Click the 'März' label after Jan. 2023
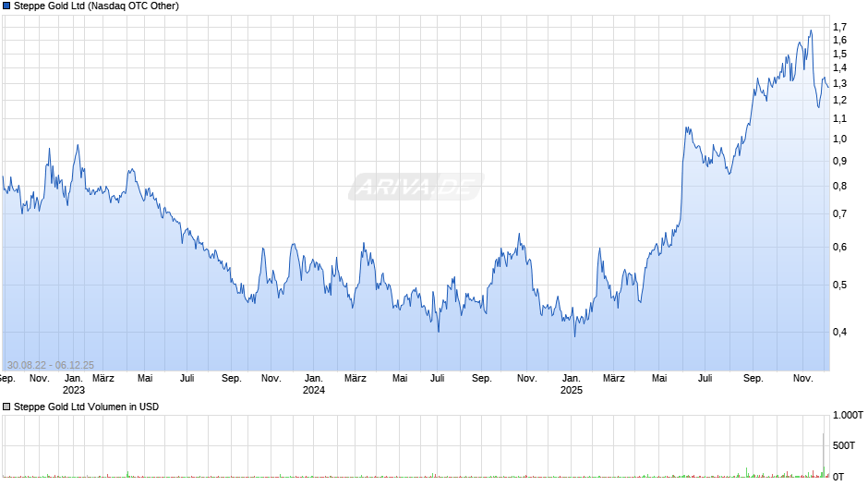 tap(103, 379)
